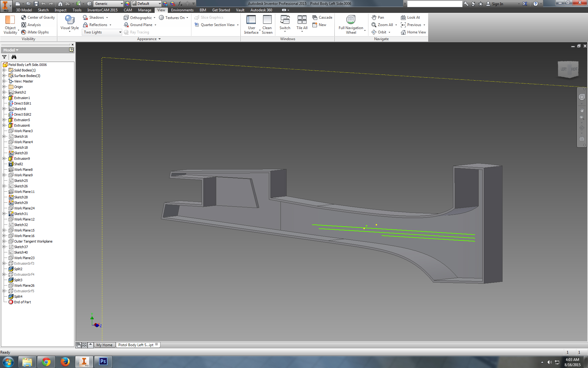Open the Visual Style gallery
Image resolution: width=588 pixels, height=368 pixels.
70,24
